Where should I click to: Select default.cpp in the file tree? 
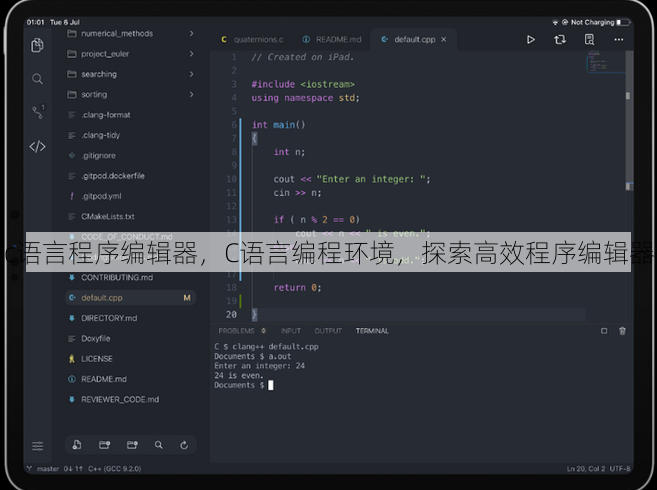pos(130,298)
